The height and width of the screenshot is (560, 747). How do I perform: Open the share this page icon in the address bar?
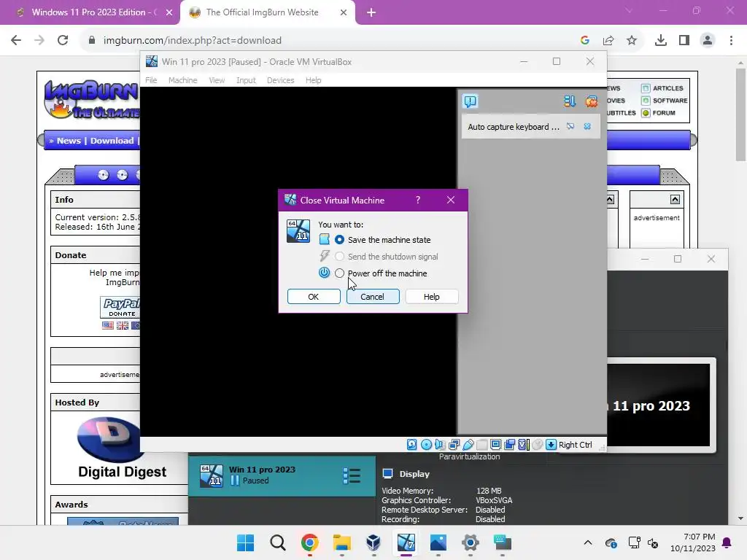[608, 40]
